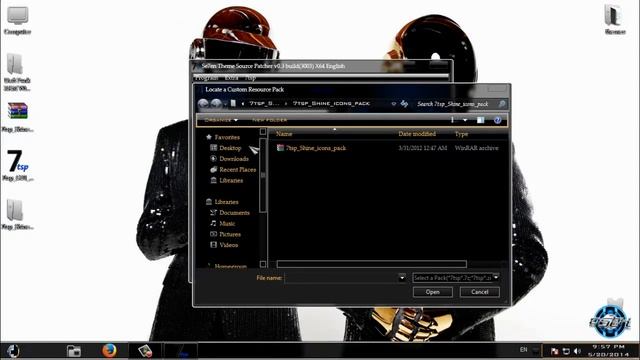Click navigation pane scroll up arrow

point(263,132)
